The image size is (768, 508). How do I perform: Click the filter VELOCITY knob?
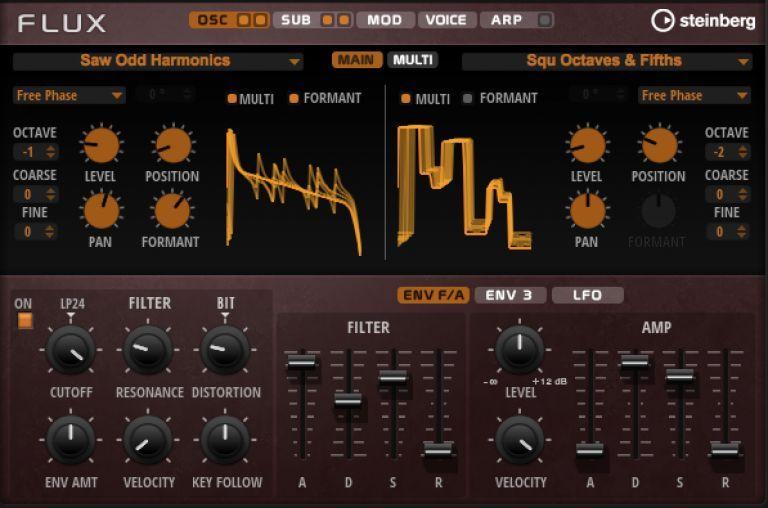[147, 440]
